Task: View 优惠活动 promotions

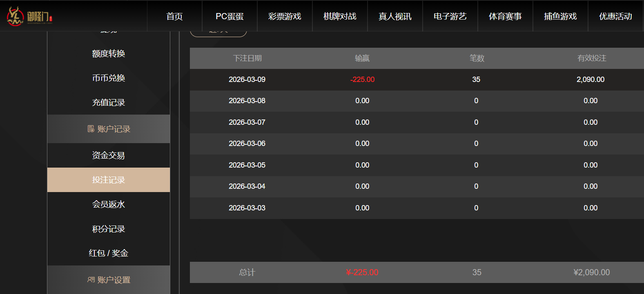Action: (615, 16)
